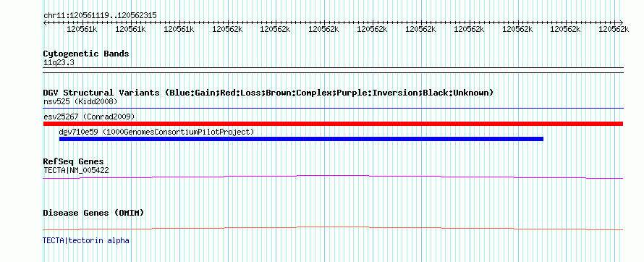This screenshot has height=262, width=644.
Task: Click the Cytogenetic Bands track title
Action: (x=86, y=54)
